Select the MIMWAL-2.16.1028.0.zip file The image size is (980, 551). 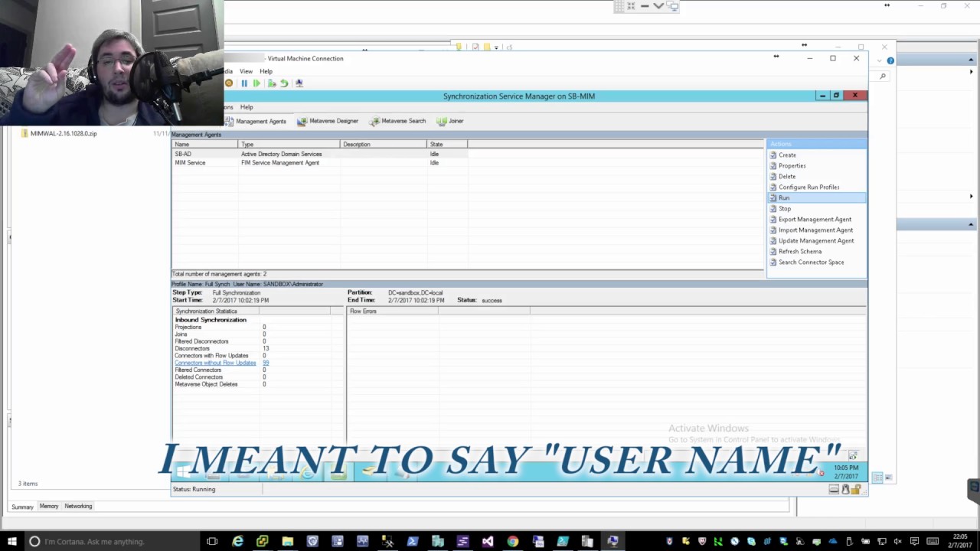click(64, 134)
